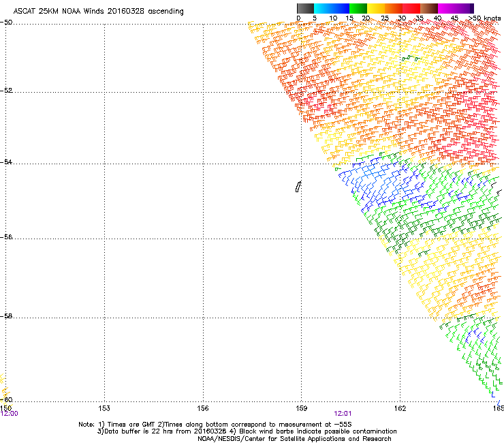This screenshot has height=443, width=504.
Task: Select the gray 0-5 knots legend segment
Action: [x=305, y=8]
